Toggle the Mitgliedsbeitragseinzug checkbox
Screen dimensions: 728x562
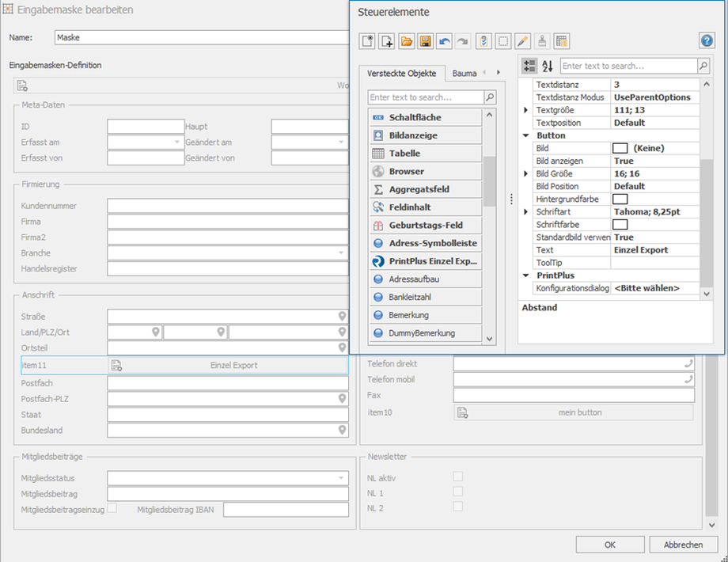pos(112,508)
